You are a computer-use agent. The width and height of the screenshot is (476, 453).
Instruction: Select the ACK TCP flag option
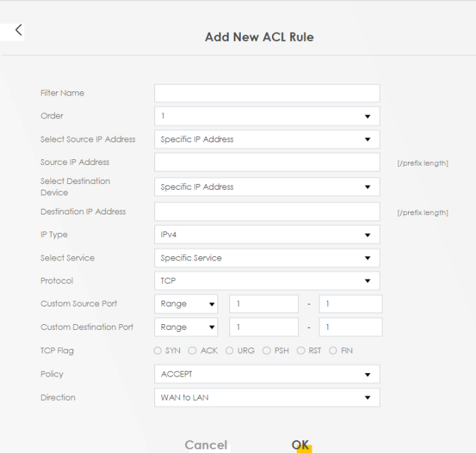192,350
